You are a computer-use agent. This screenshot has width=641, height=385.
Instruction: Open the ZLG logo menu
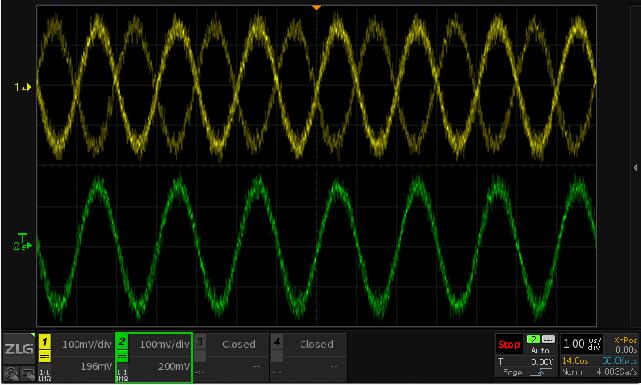tap(19, 349)
